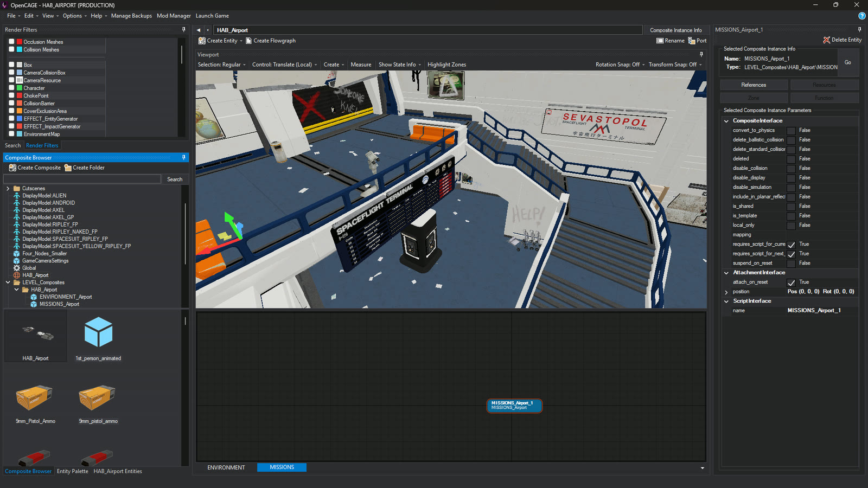This screenshot has height=488, width=868.
Task: Click the Rename icon
Action: pyautogui.click(x=660, y=41)
